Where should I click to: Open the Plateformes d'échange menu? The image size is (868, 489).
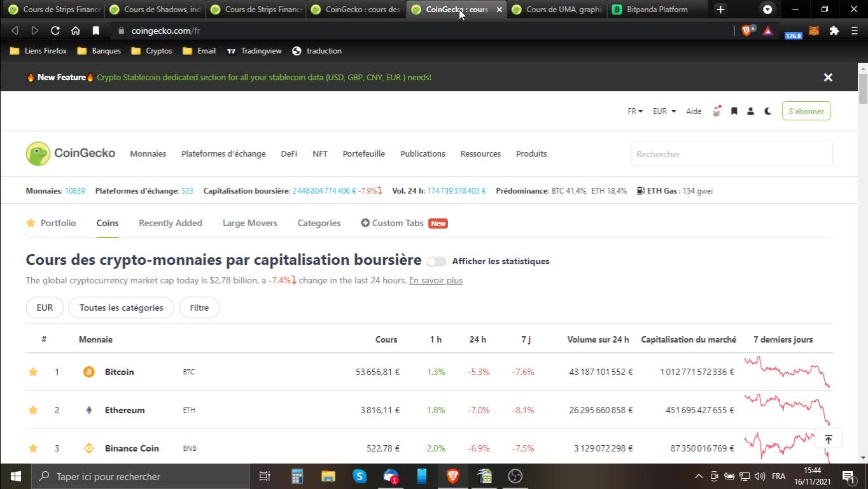point(223,153)
